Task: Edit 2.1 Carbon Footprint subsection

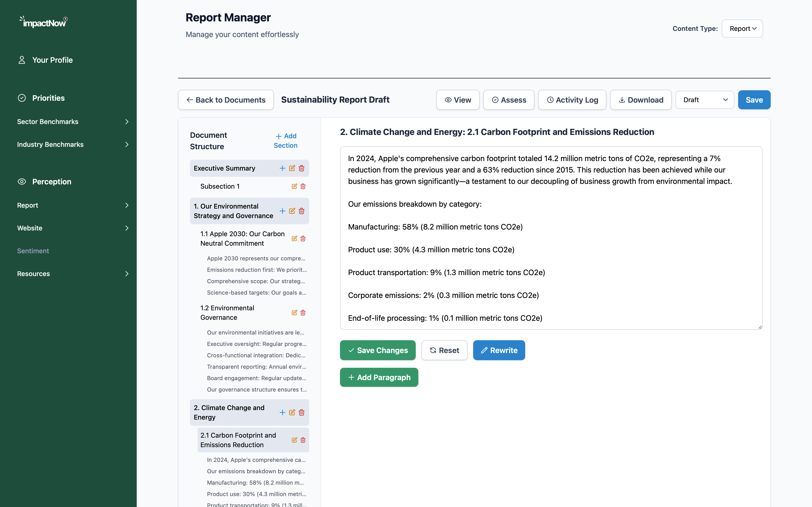Action: (x=294, y=440)
